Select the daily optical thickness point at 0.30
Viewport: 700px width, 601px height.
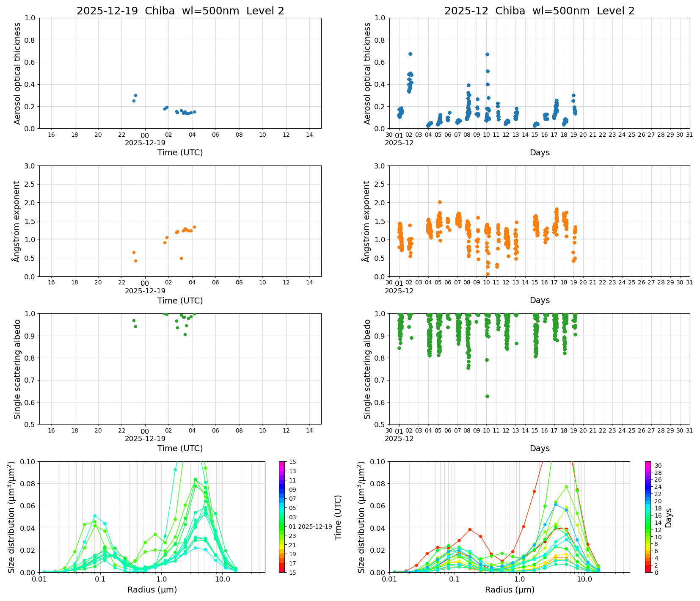(135, 95)
